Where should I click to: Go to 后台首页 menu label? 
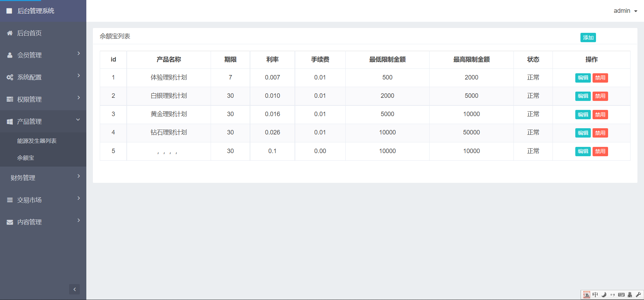29,33
